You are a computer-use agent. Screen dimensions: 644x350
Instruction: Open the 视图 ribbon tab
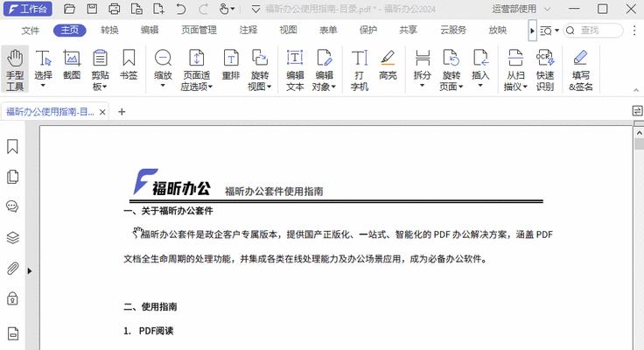click(289, 30)
